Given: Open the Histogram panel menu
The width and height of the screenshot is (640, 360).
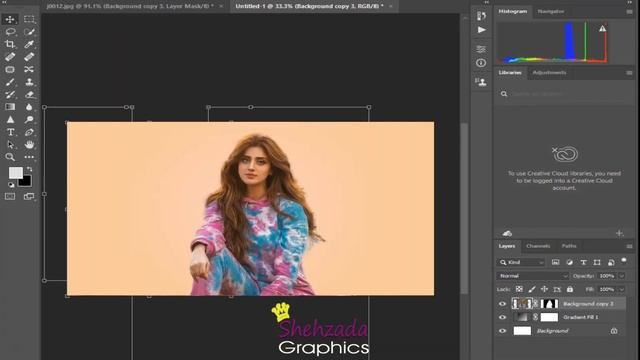Looking at the screenshot, I should (629, 12).
